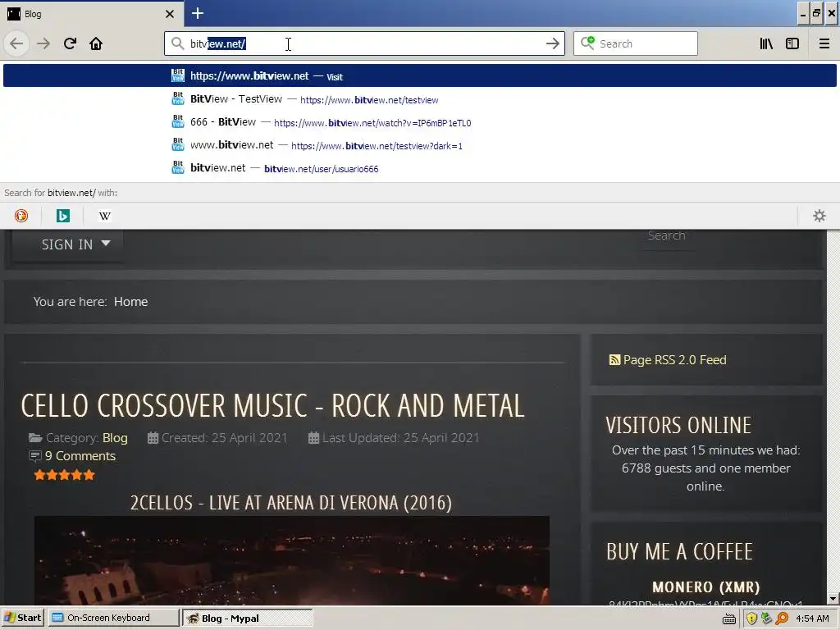Search with Wikipedia engine icon
Image resolution: width=840 pixels, height=630 pixels.
pyautogui.click(x=105, y=216)
